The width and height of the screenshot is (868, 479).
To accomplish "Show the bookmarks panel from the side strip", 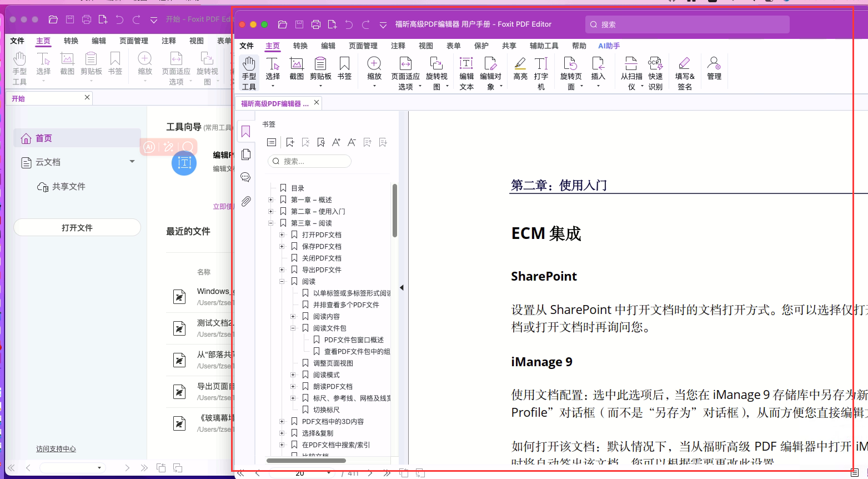I will click(246, 132).
